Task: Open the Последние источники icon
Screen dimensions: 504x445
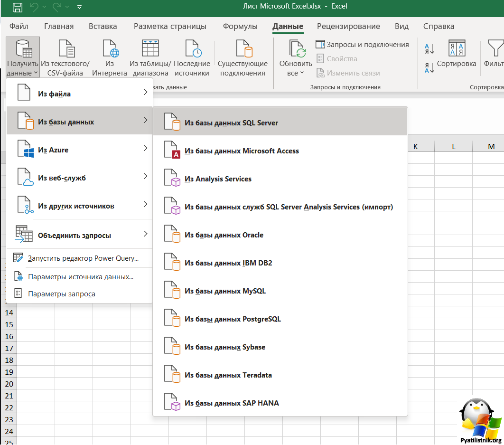Action: [x=193, y=48]
